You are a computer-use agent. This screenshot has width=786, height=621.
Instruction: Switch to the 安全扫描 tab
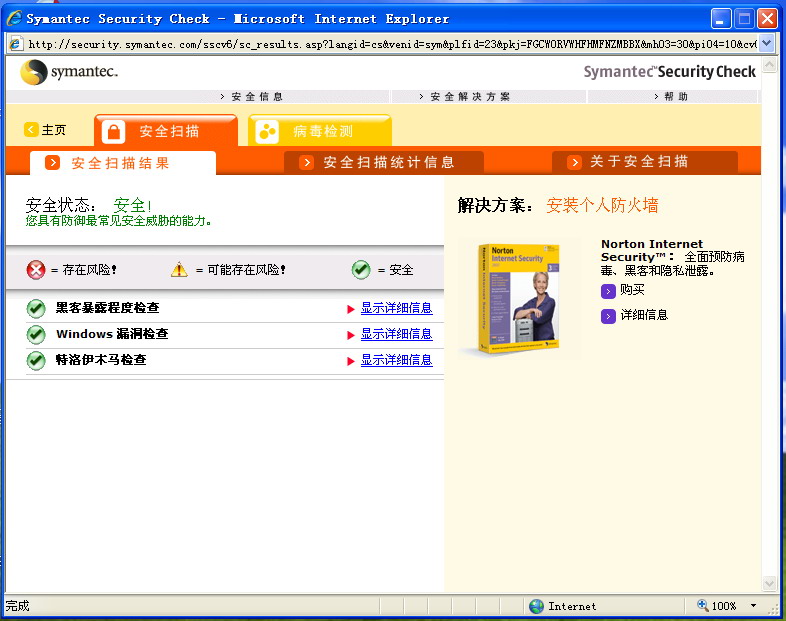click(x=166, y=130)
